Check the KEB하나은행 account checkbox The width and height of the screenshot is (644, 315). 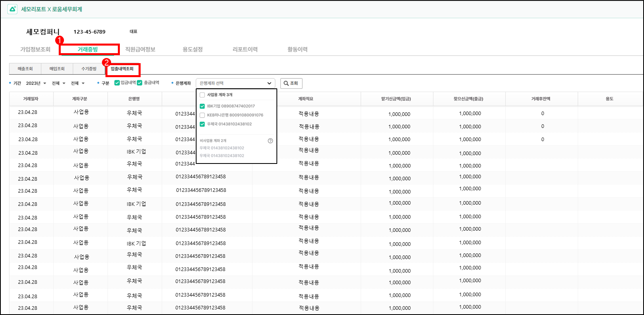click(202, 115)
